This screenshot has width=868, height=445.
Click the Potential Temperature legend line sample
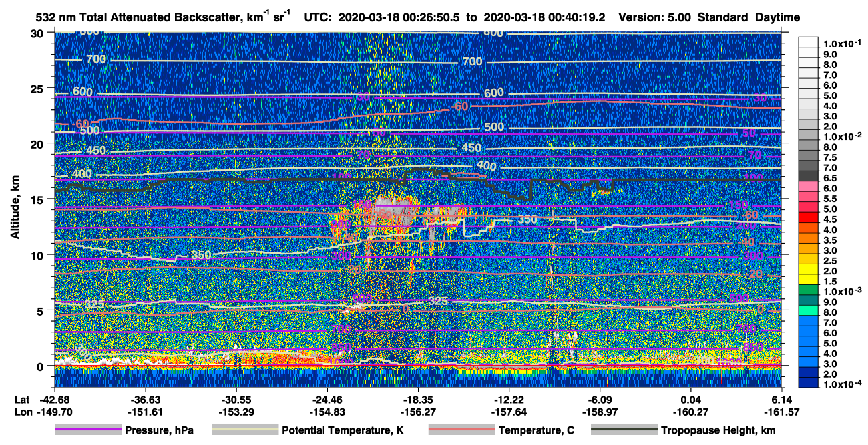coord(244,430)
